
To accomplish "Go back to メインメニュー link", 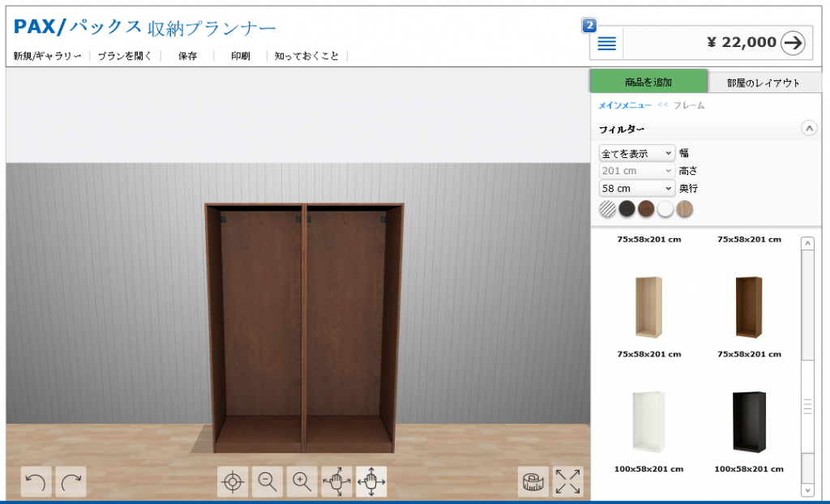I will point(625,105).
